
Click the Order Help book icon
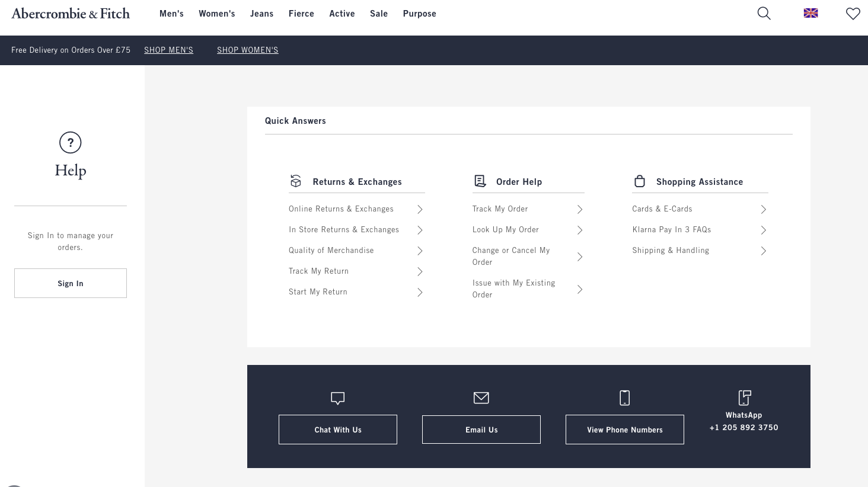click(x=480, y=181)
